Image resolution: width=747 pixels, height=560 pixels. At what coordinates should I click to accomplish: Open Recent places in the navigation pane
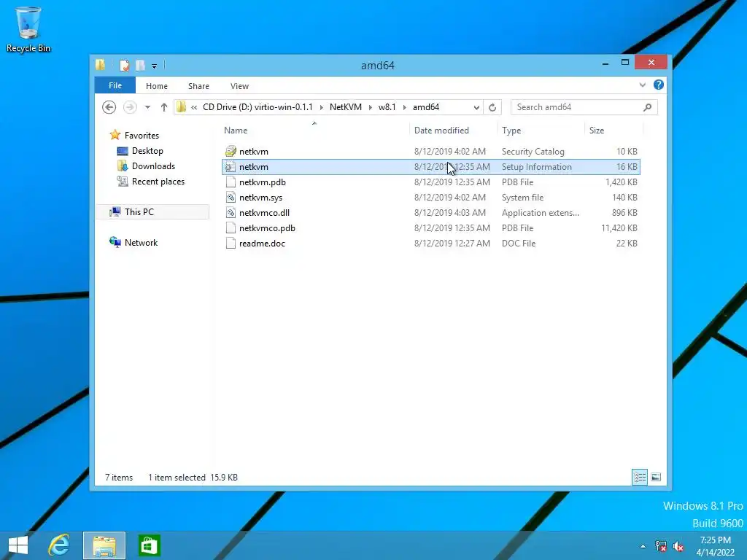(158, 182)
